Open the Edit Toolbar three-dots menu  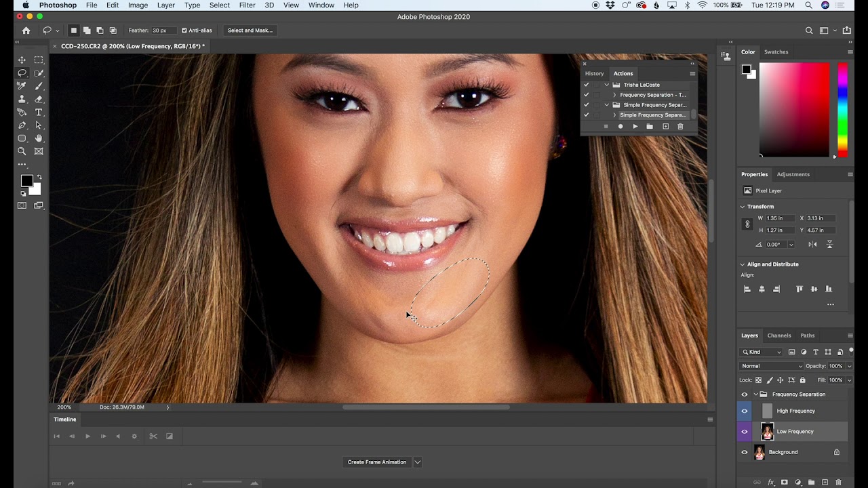click(x=22, y=164)
